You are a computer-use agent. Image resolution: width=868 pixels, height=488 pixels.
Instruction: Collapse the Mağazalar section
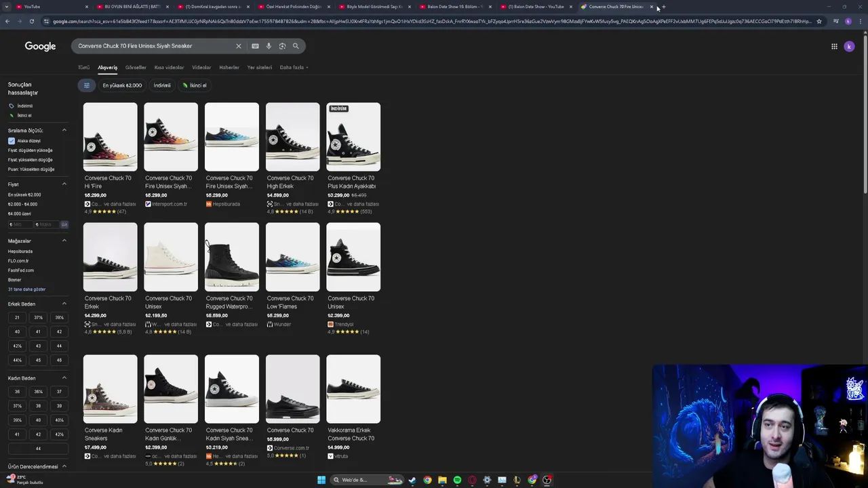point(64,241)
